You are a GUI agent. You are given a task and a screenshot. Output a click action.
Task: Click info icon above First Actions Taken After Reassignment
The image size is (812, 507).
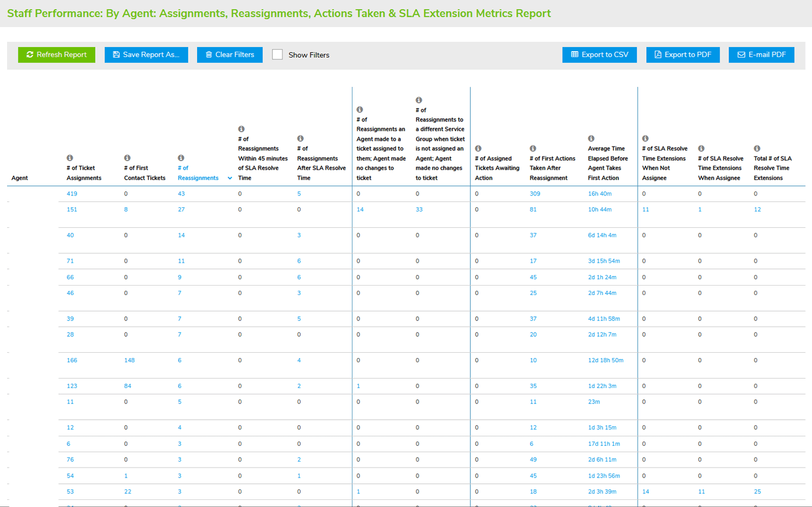[x=533, y=148]
